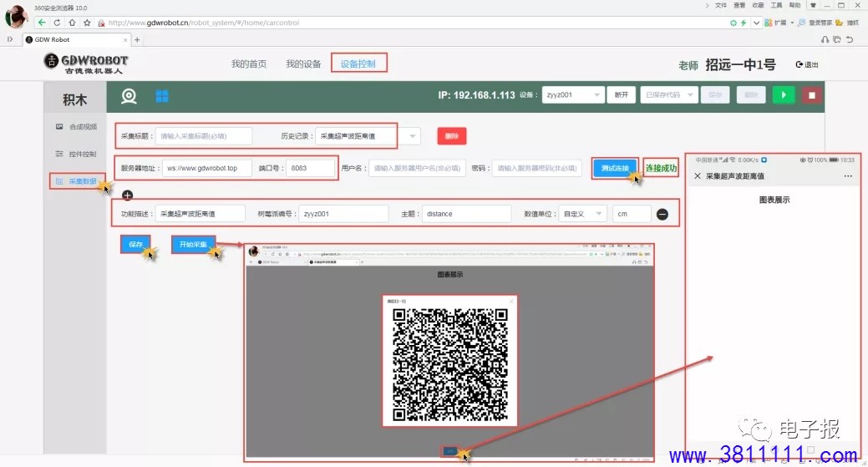Select 合成视频 in the sidebar
868x467 pixels.
76,127
